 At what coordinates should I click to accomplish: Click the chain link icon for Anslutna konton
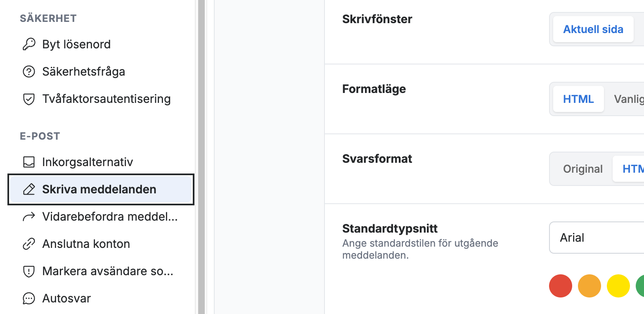click(x=28, y=244)
